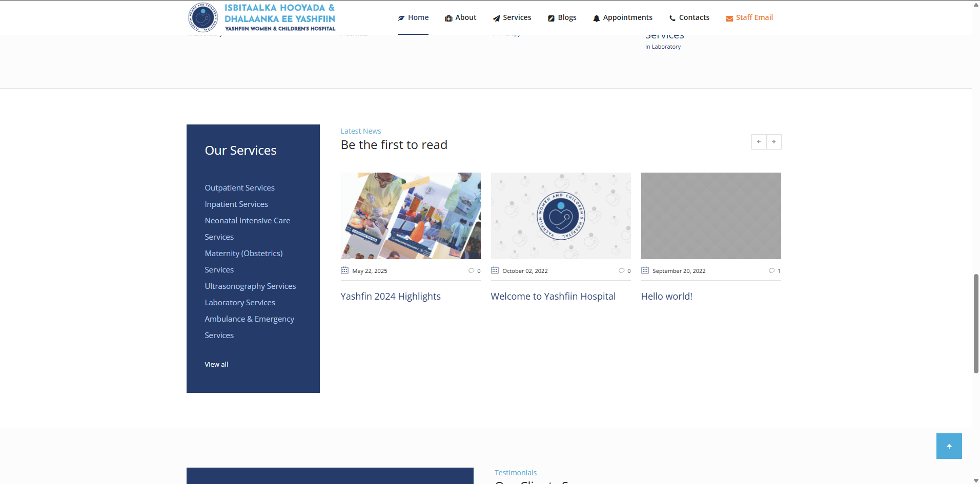Click the Yashfiin hospital logo
Viewport: 980px width, 484px height.
pos(261,17)
